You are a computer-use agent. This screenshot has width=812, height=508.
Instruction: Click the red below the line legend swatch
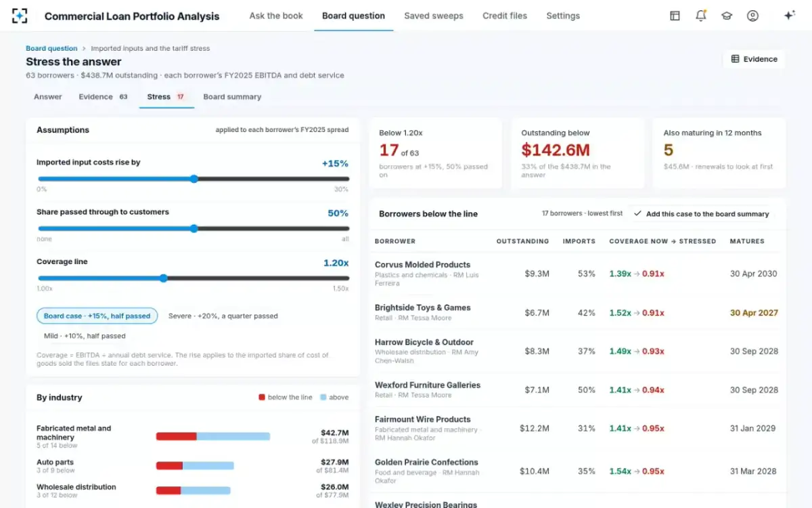point(262,398)
